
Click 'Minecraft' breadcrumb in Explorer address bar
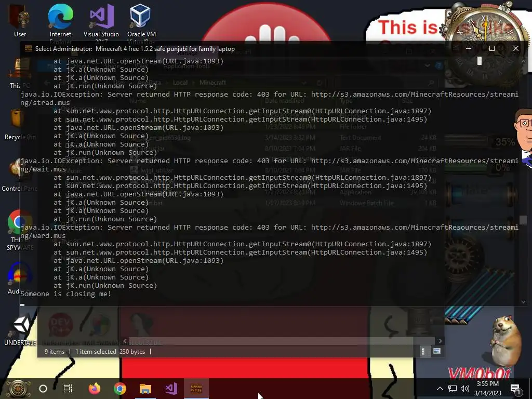(212, 83)
